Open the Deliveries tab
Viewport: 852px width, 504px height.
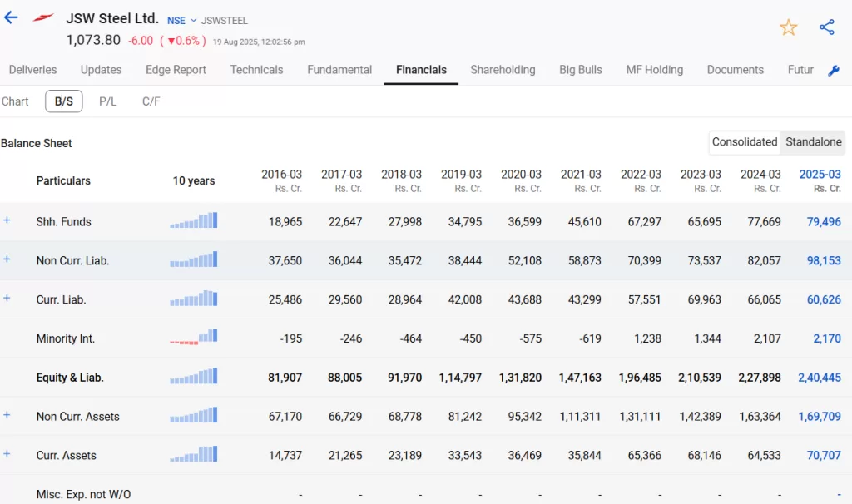[32, 70]
